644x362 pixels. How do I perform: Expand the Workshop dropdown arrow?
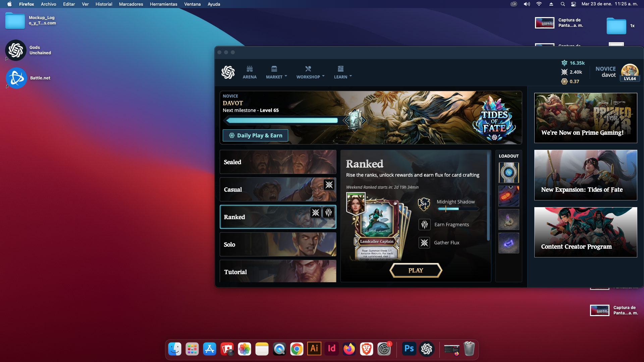(x=323, y=76)
